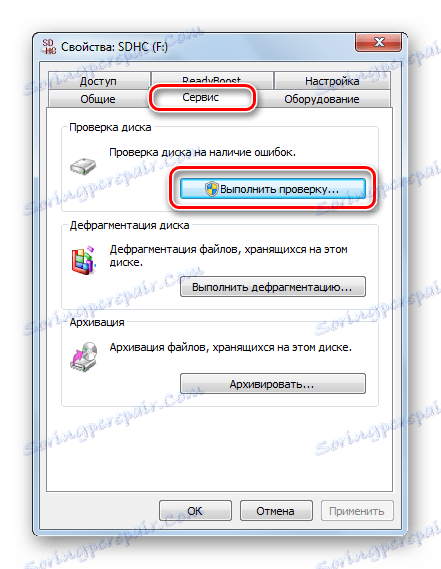Image resolution: width=441 pixels, height=569 pixels.
Task: Click the Архивировать button
Action: 273,384
